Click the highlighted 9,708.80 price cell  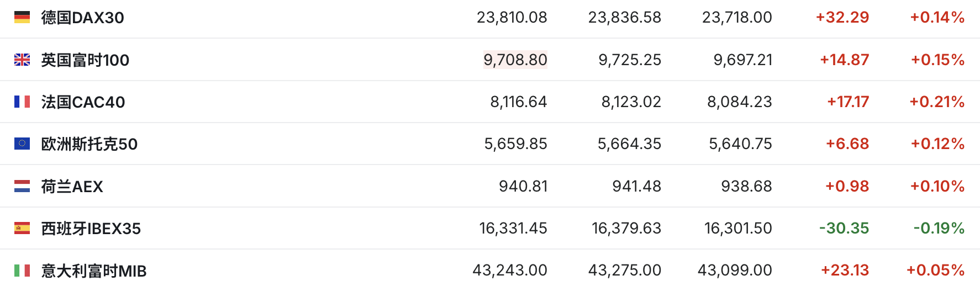pos(515,60)
